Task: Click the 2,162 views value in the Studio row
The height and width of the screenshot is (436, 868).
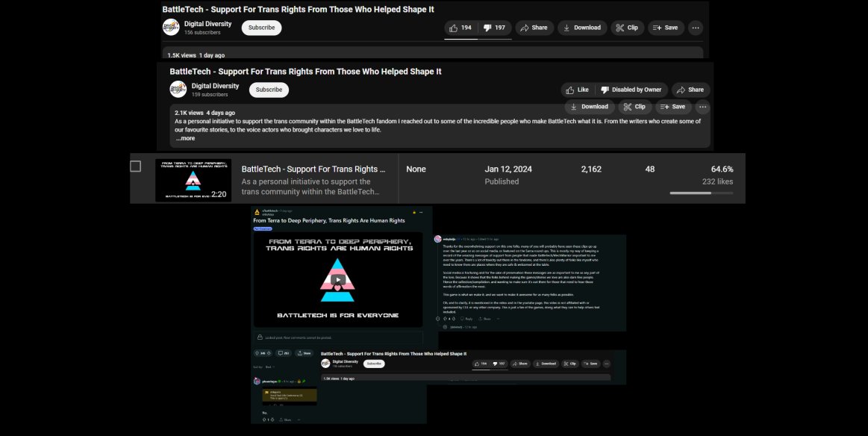Action: pyautogui.click(x=591, y=169)
